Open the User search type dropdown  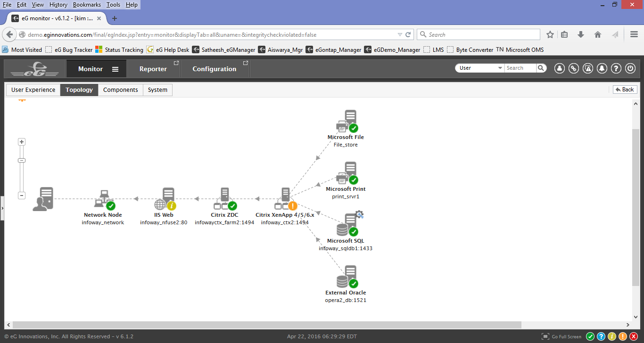pyautogui.click(x=479, y=68)
